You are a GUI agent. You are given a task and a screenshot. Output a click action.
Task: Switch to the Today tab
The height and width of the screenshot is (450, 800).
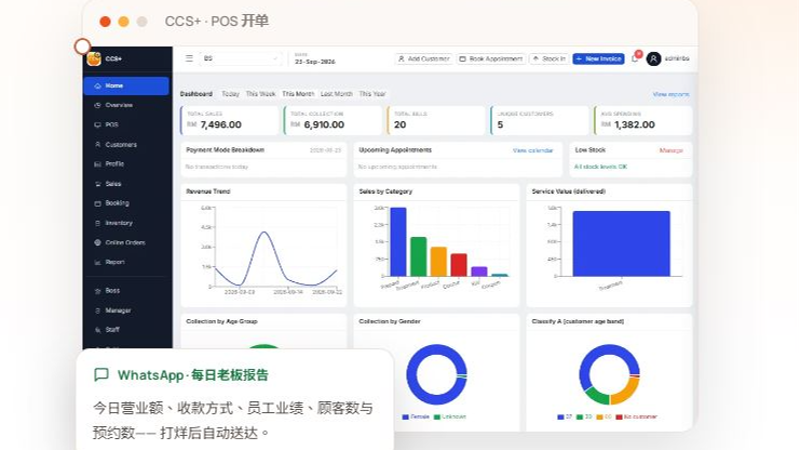[230, 94]
